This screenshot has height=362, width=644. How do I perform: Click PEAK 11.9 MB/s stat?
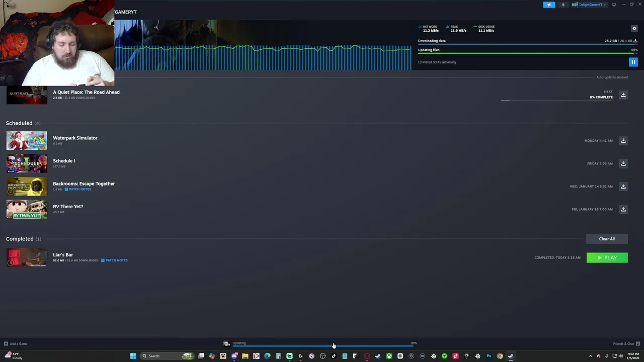coord(457,29)
